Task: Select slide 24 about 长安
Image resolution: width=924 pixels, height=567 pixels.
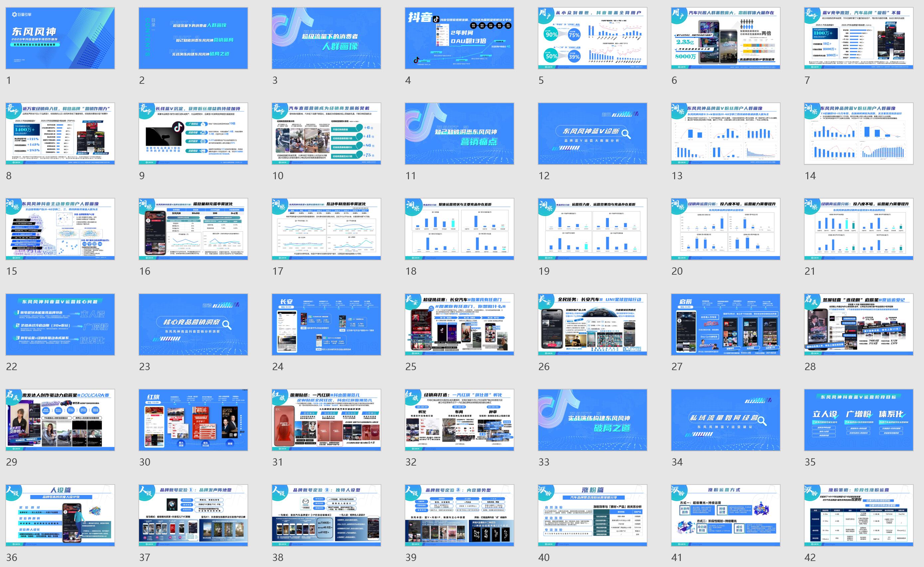Action: point(326,324)
